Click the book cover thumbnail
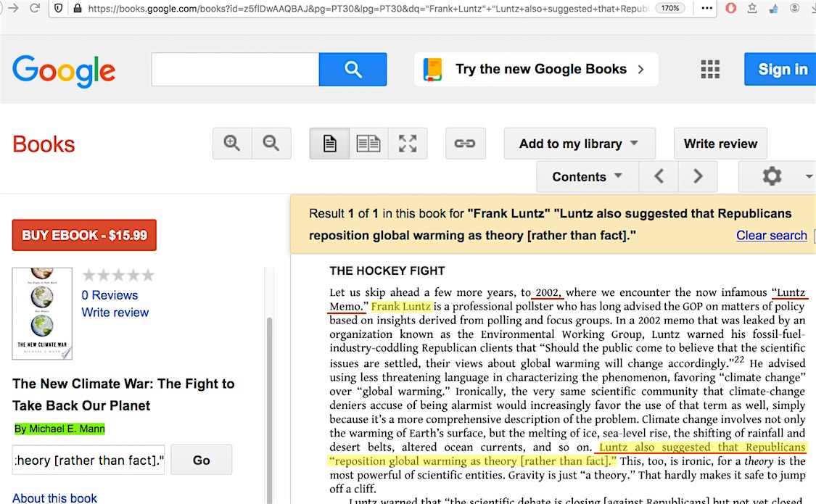The width and height of the screenshot is (816, 504). point(42,313)
